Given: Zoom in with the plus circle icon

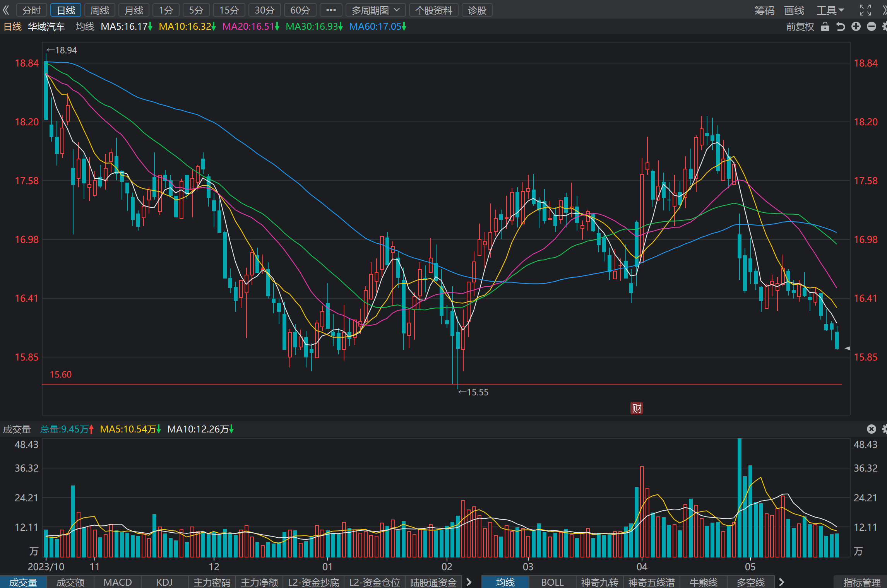Looking at the screenshot, I should point(856,26).
